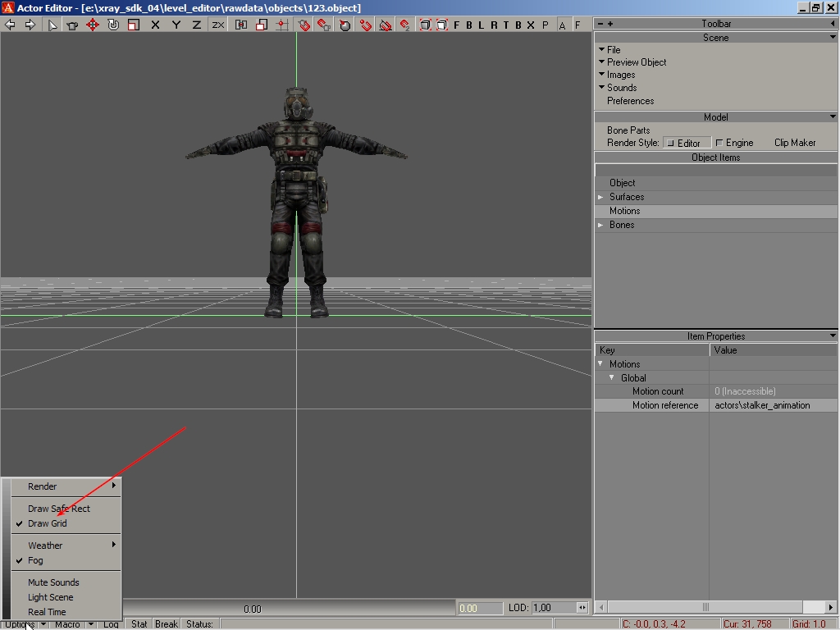
Task: Toggle Fog option in Options menu
Action: pyautogui.click(x=66, y=560)
